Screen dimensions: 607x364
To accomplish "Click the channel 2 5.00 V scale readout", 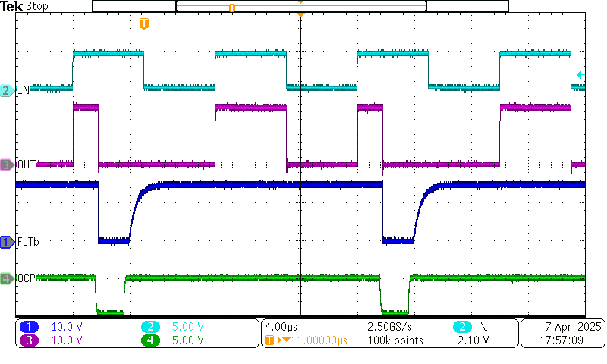I will (185, 327).
